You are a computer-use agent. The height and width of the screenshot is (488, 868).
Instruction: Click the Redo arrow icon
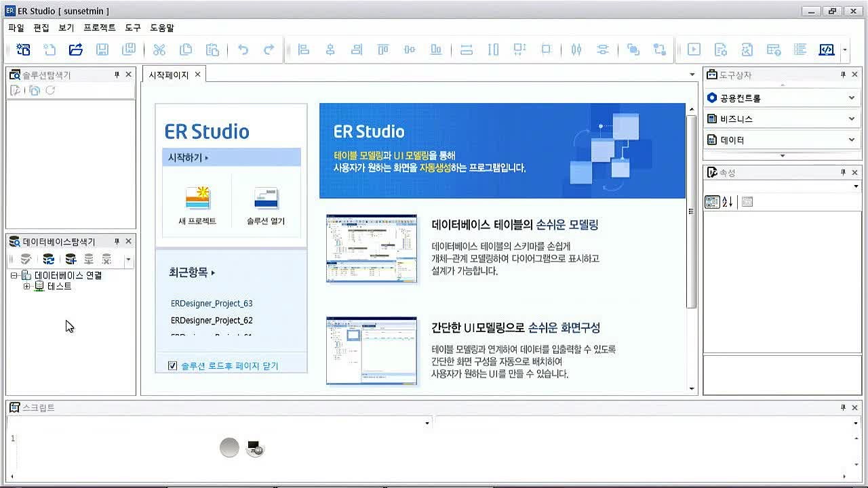click(269, 49)
